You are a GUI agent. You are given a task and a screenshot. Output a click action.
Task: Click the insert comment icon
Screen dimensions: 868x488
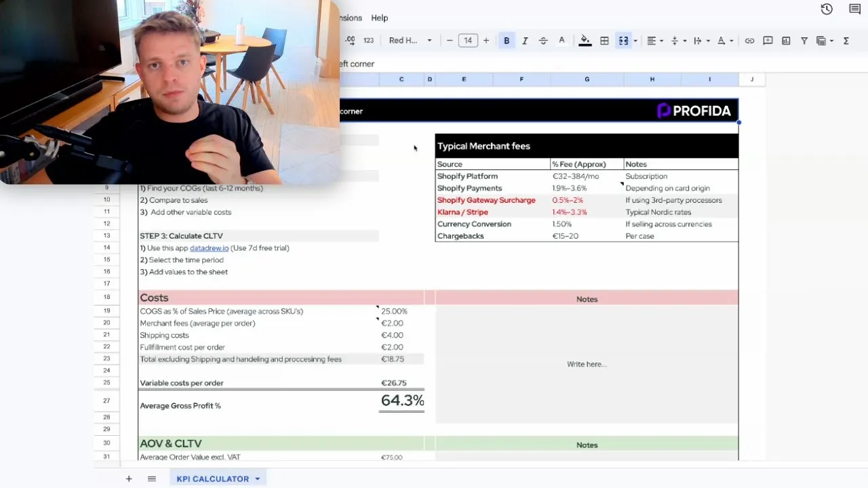[x=768, y=41]
